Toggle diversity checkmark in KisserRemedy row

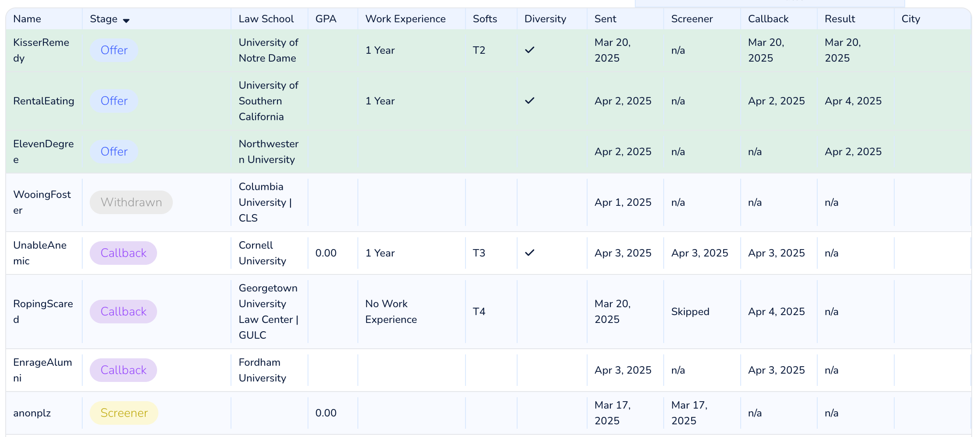point(529,50)
